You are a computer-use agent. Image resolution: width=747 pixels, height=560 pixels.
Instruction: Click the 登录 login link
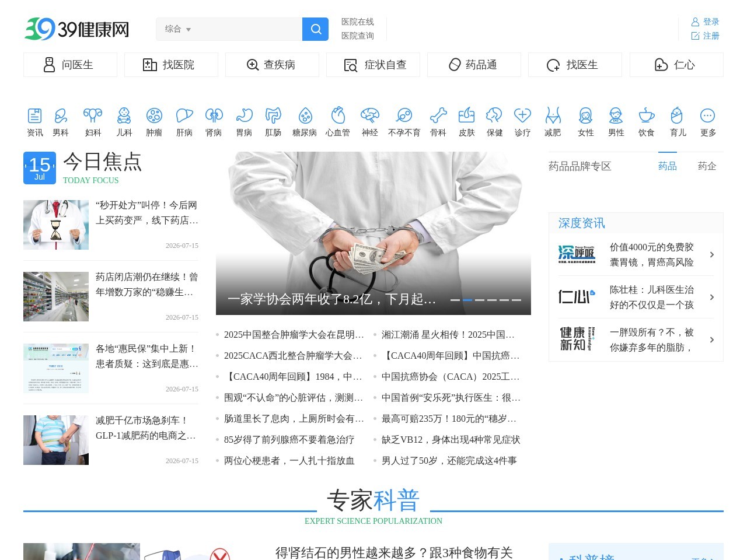pyautogui.click(x=705, y=22)
